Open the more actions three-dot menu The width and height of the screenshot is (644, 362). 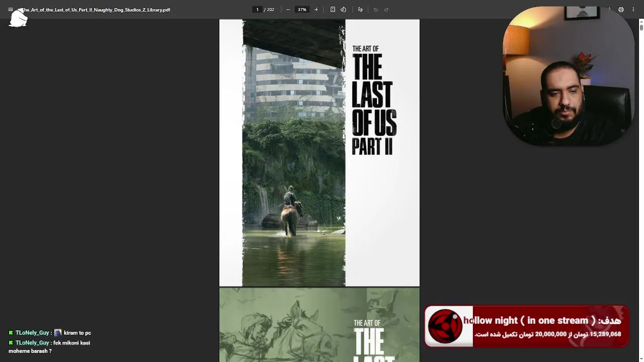pos(633,10)
